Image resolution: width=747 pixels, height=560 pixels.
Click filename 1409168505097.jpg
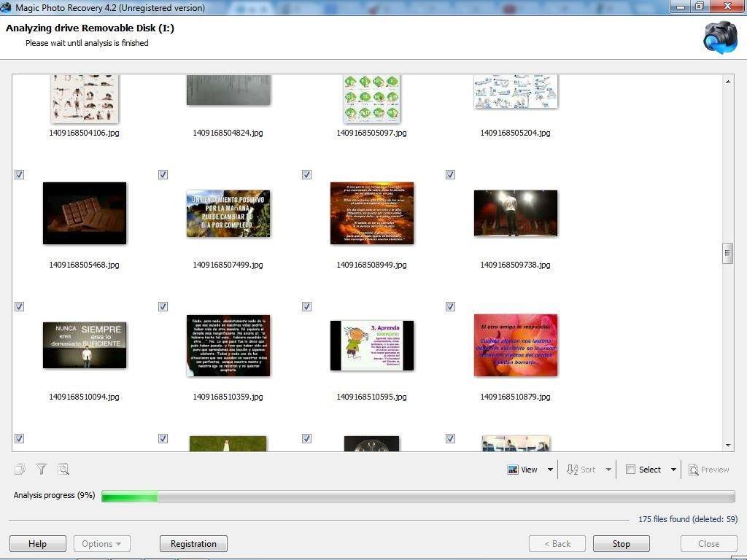371,133
